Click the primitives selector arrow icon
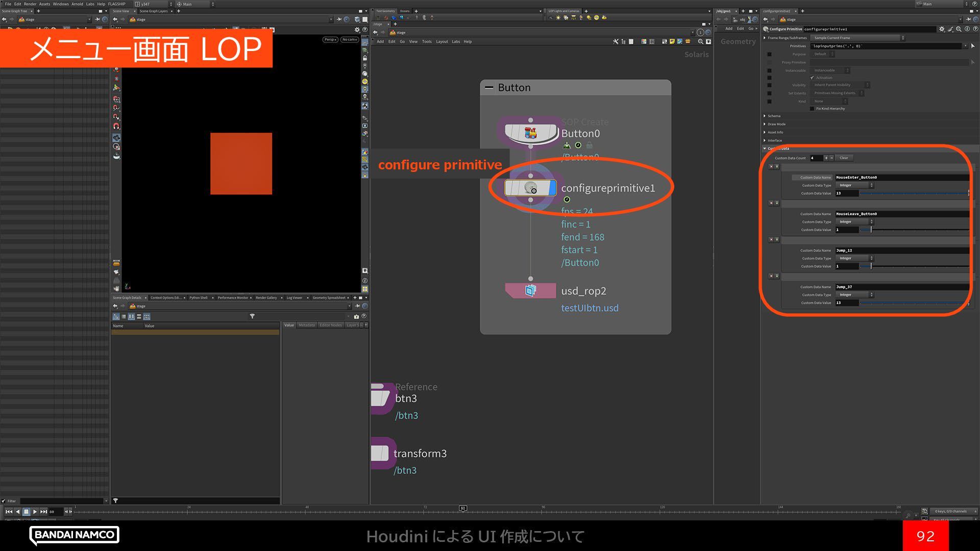 coord(973,46)
